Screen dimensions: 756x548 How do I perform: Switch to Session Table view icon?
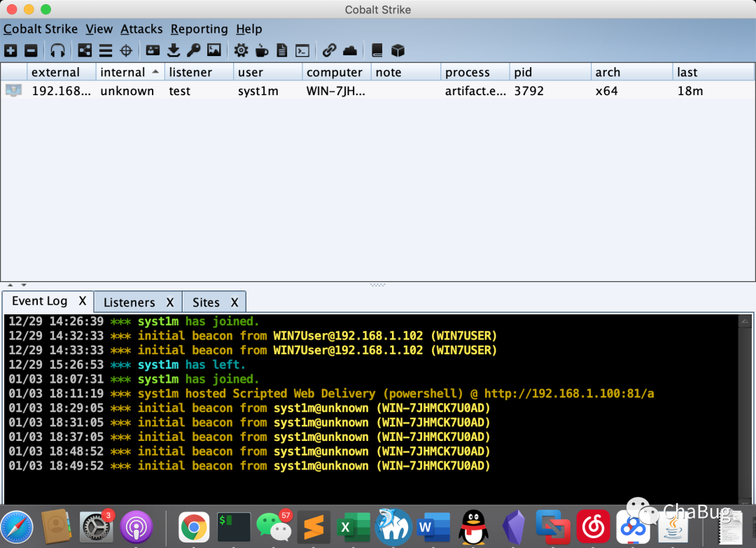point(106,50)
